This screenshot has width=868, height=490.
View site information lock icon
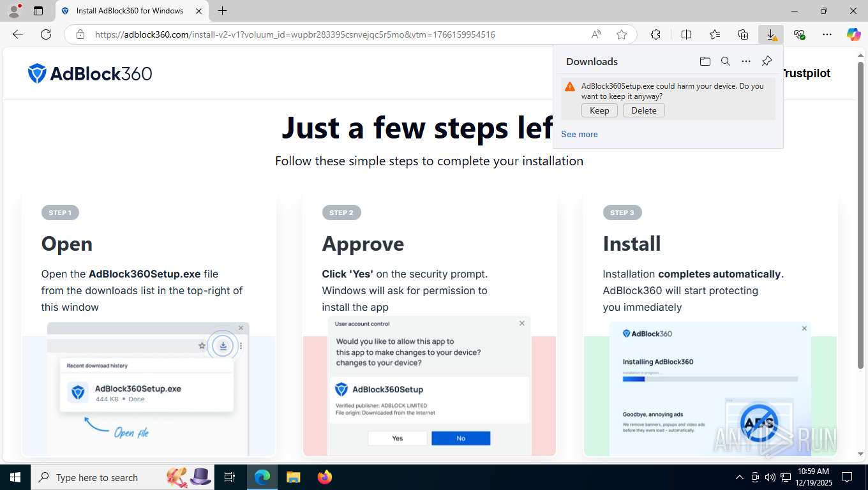80,34
